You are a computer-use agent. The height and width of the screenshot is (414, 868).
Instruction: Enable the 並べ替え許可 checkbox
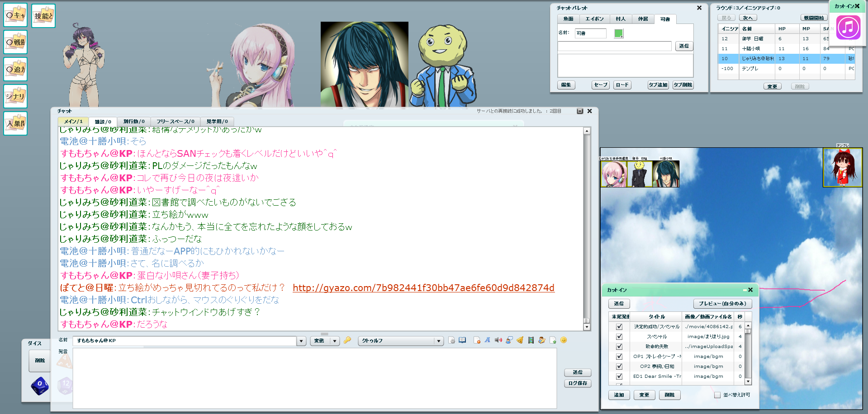tap(717, 395)
